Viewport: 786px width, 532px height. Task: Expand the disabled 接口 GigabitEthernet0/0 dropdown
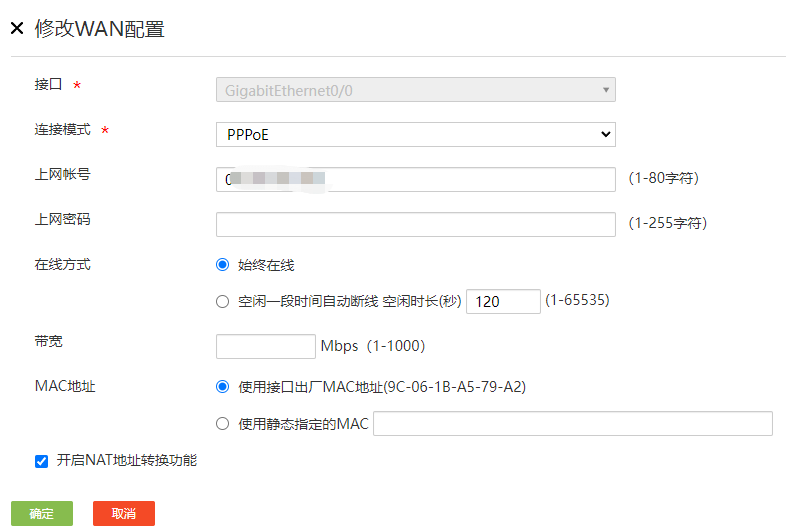click(x=415, y=90)
